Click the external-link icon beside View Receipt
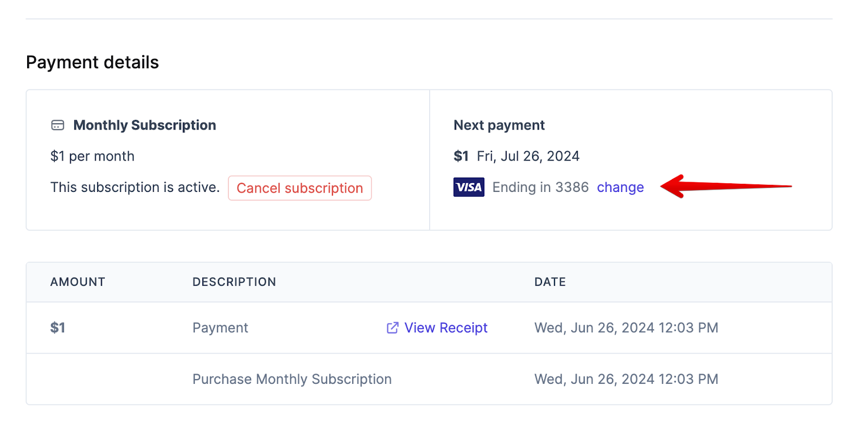 click(392, 328)
